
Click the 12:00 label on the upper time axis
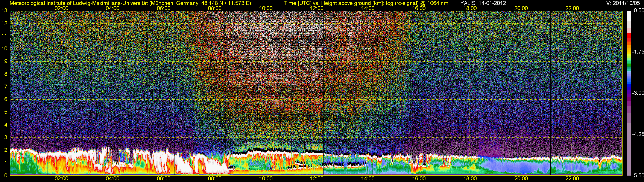click(317, 8)
